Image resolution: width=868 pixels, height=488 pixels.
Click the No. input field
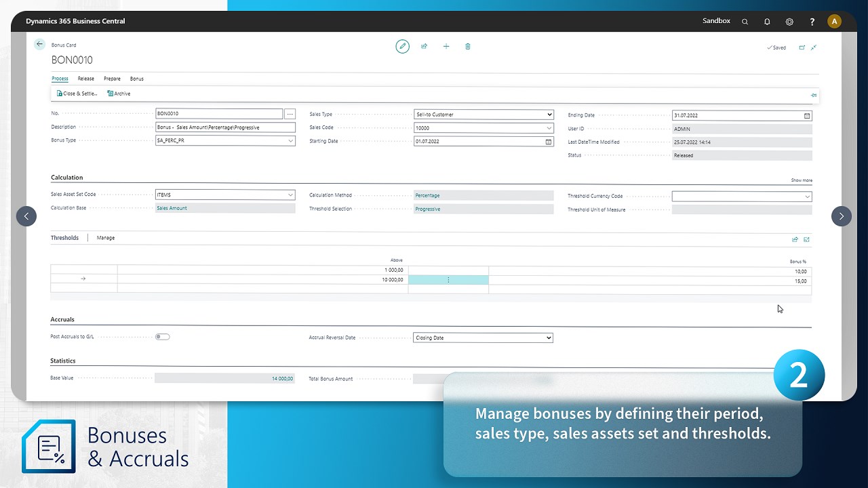(219, 114)
